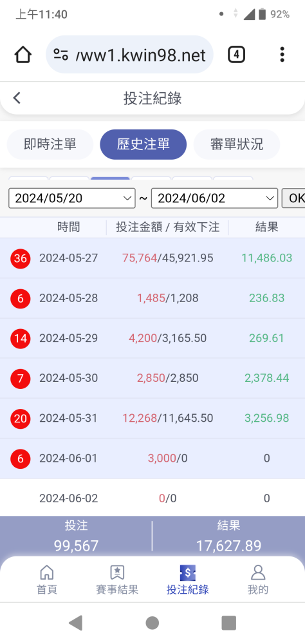
Task: Open the 2024-05-31 record row date
Action: tap(69, 418)
